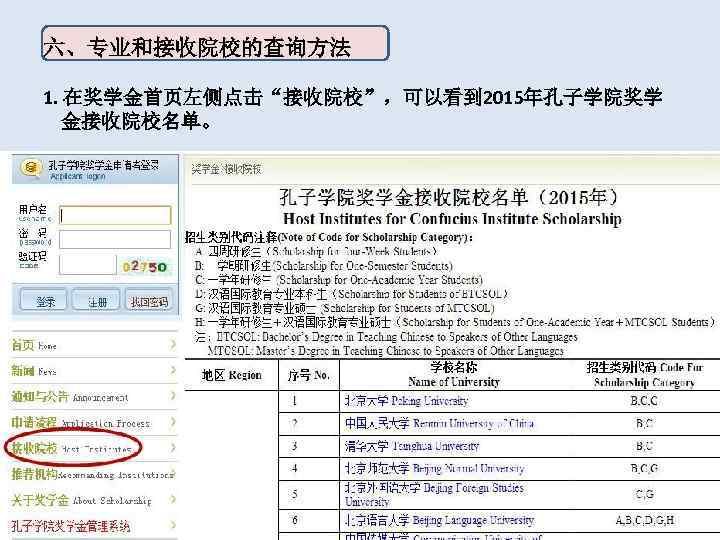Click the 登录 login button
720x540 pixels.
click(44, 301)
